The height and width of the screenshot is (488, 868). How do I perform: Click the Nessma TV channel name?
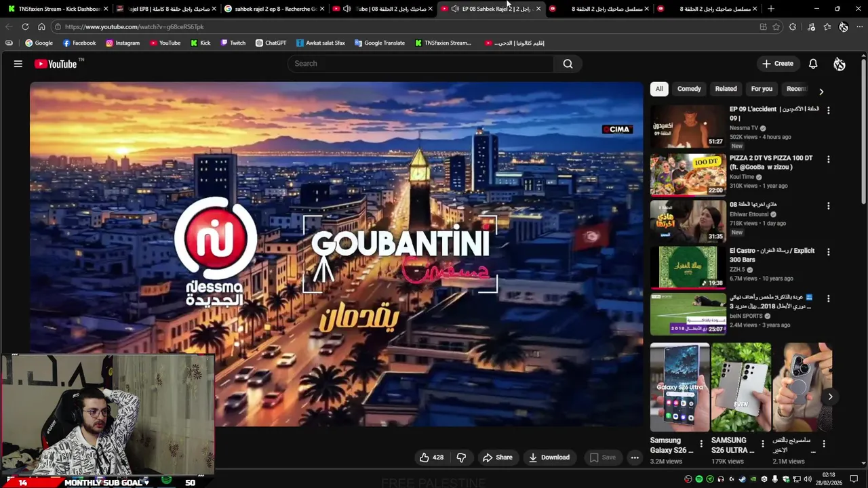coord(743,128)
